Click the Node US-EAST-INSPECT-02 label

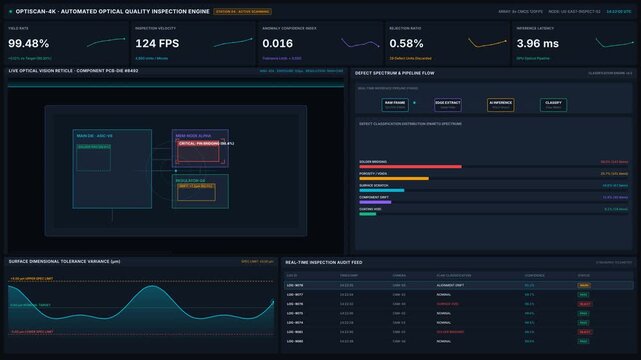point(574,11)
